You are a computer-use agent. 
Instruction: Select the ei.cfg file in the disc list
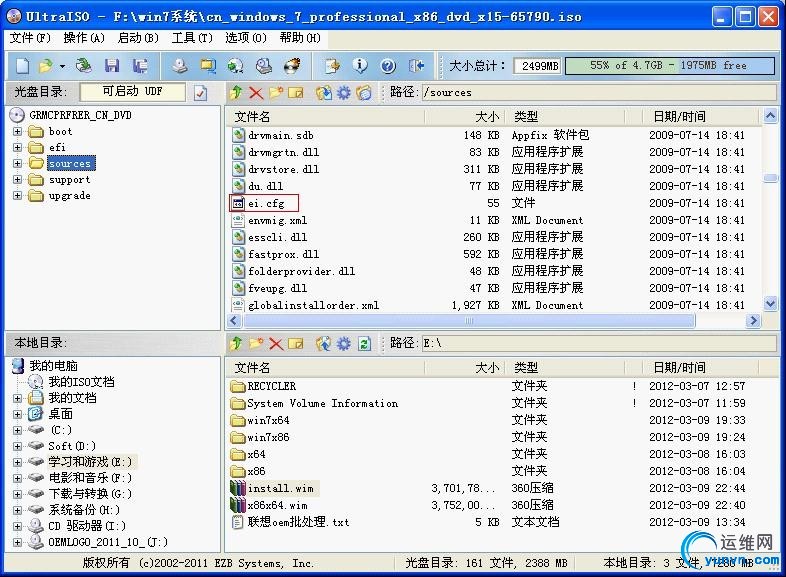coord(266,203)
